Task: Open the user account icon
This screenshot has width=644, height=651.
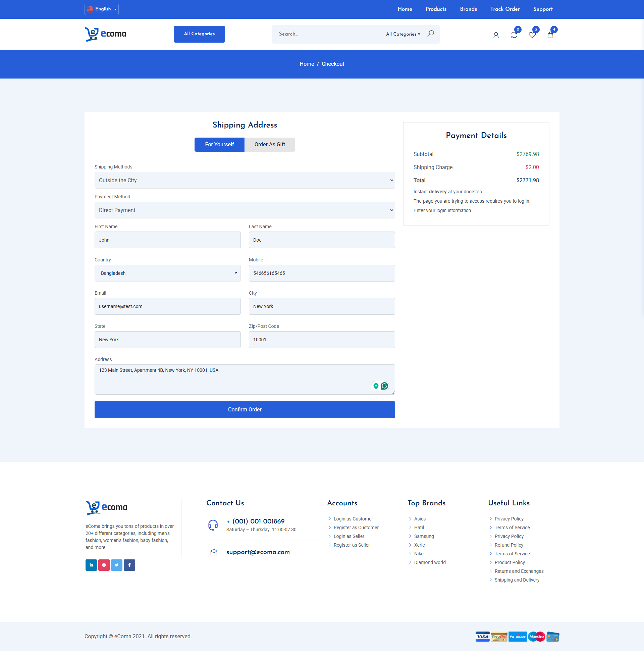Action: 496,35
